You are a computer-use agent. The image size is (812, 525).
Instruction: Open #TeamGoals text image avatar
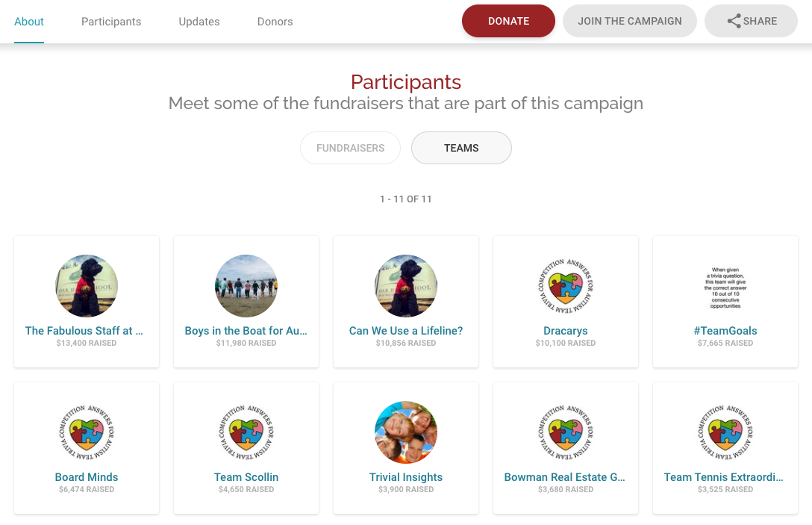tap(725, 286)
